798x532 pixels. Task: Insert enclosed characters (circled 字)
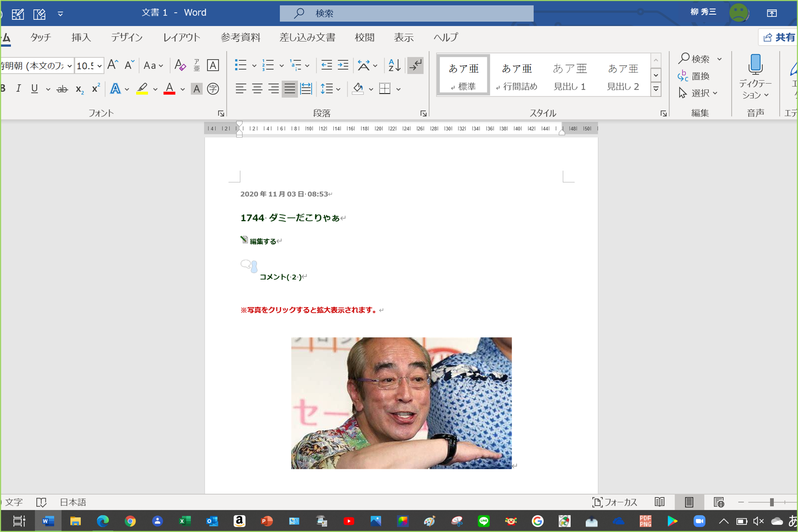[x=213, y=89]
